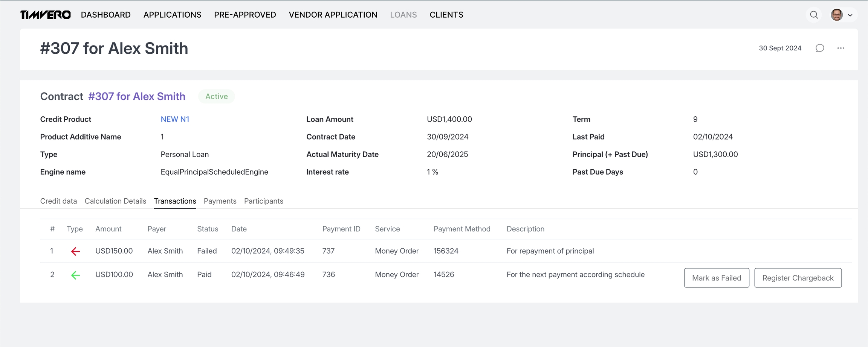The height and width of the screenshot is (347, 868).
Task: Open the comments speech bubble icon
Action: pos(820,48)
